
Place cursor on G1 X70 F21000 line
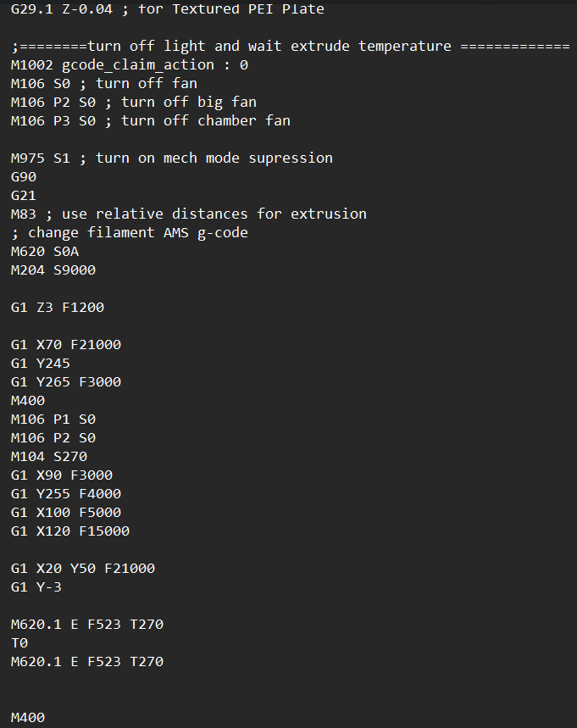[x=66, y=344]
